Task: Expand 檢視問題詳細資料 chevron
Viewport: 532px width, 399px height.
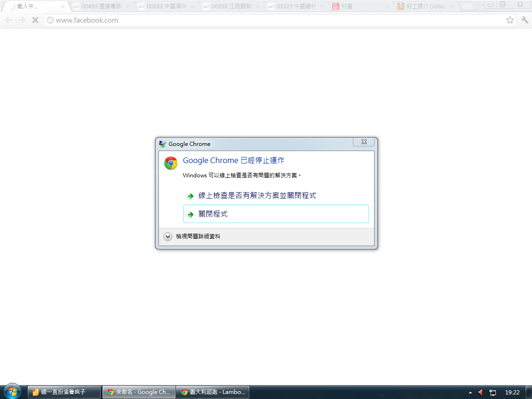Action: pyautogui.click(x=168, y=236)
